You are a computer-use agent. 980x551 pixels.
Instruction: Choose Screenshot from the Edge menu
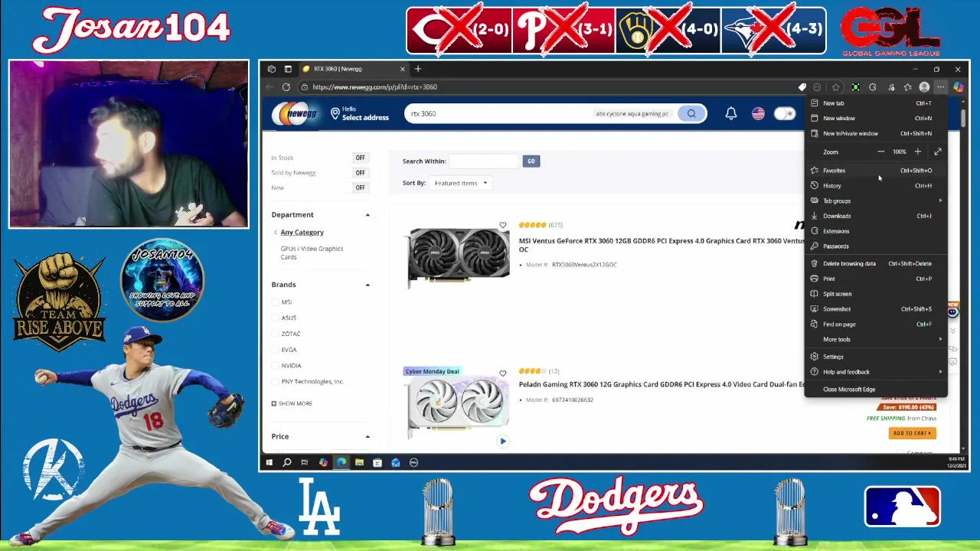click(876, 309)
